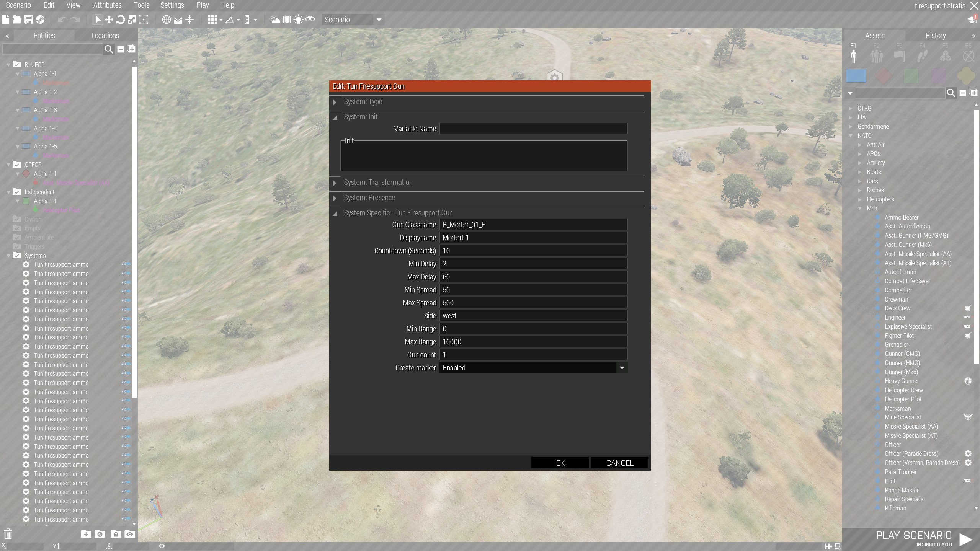Select the blue BLUFOR side swatch
Image resolution: width=980 pixels, height=551 pixels.
tap(856, 75)
